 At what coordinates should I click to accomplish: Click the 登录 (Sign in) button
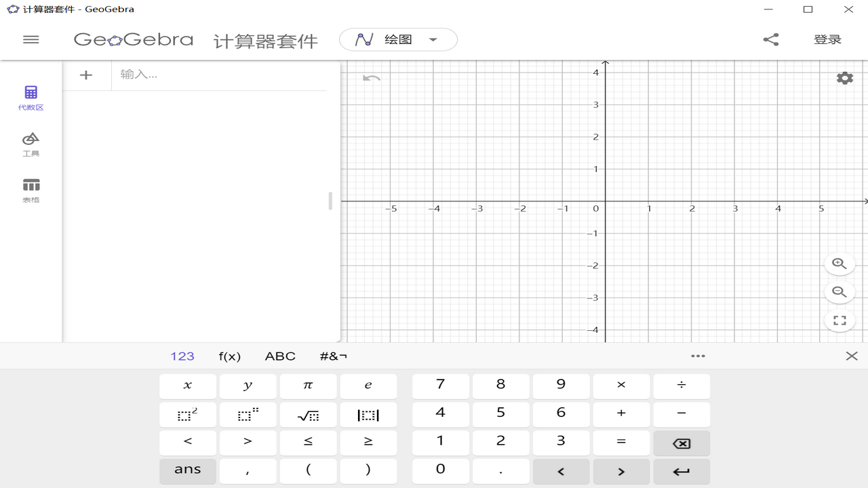pos(827,39)
